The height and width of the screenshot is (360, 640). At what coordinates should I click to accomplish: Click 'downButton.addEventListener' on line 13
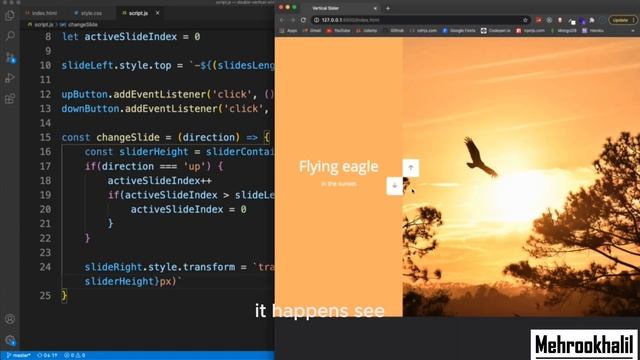pyautogui.click(x=139, y=109)
